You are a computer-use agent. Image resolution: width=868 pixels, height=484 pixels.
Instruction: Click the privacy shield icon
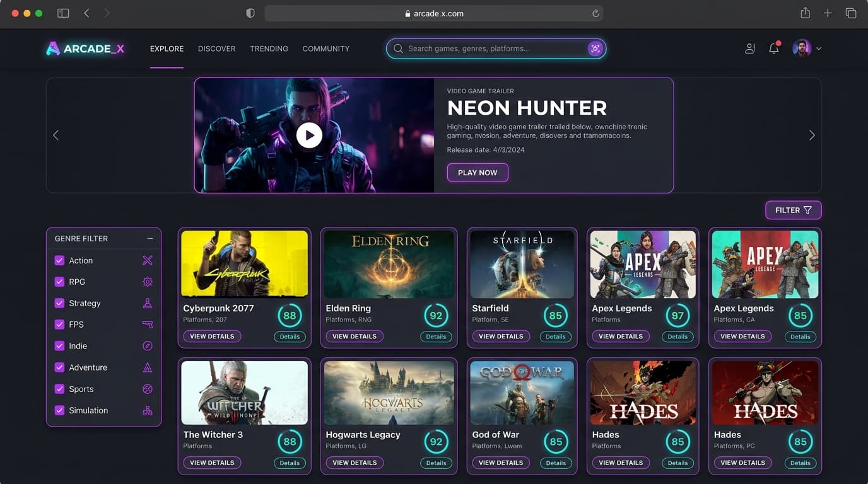(250, 13)
